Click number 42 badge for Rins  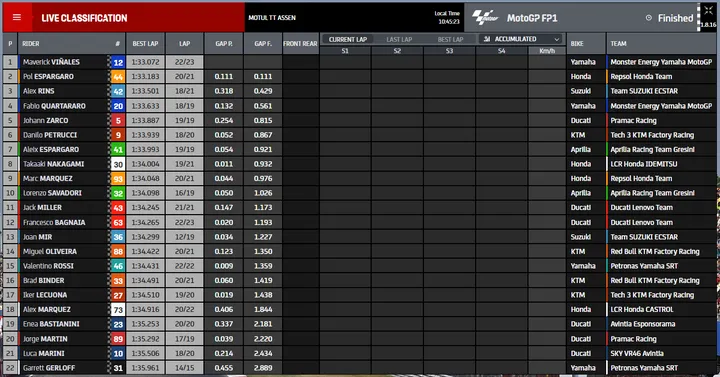click(x=118, y=91)
